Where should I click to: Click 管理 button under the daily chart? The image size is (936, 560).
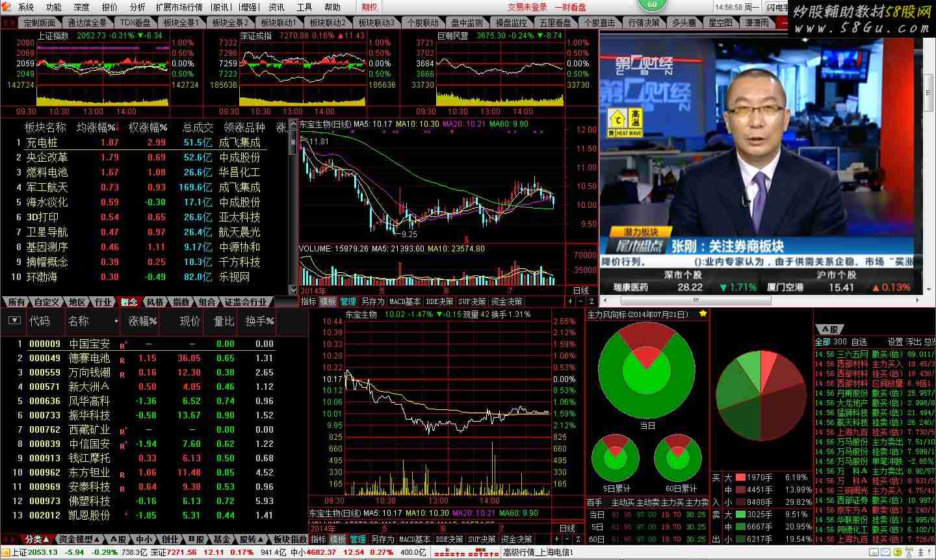tap(348, 301)
